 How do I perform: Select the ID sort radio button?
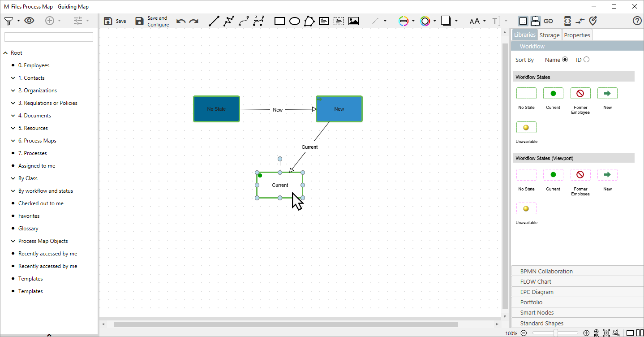tap(586, 60)
